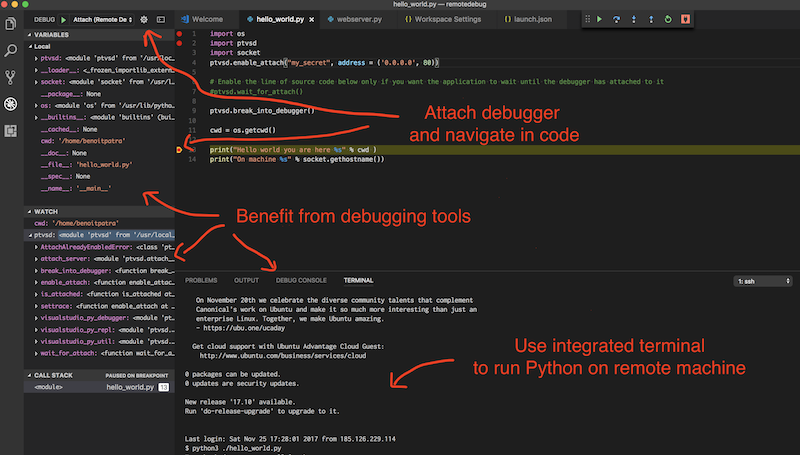Grab the debug toolbar drag handle
The height and width of the screenshot is (455, 800).
(587, 19)
